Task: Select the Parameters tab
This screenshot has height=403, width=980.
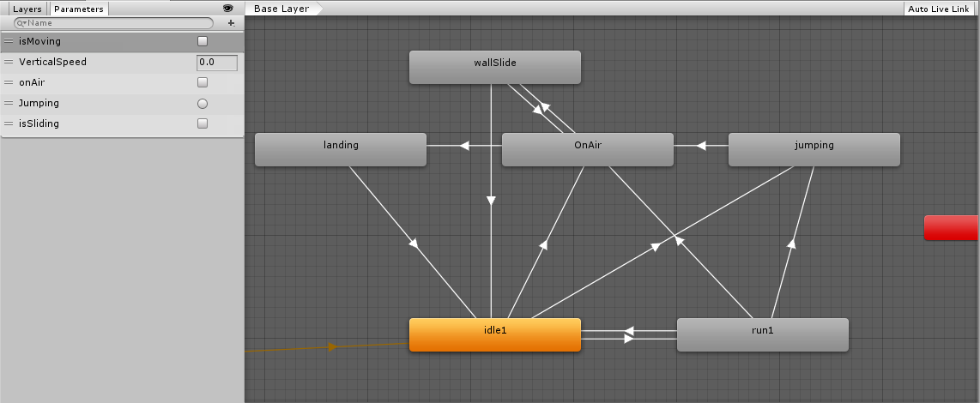Action: [79, 9]
